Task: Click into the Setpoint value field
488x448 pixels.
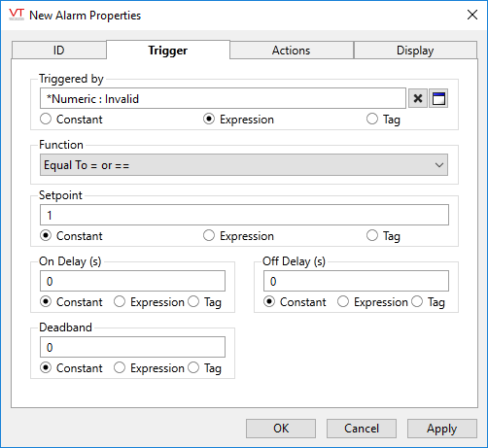Action: click(244, 215)
